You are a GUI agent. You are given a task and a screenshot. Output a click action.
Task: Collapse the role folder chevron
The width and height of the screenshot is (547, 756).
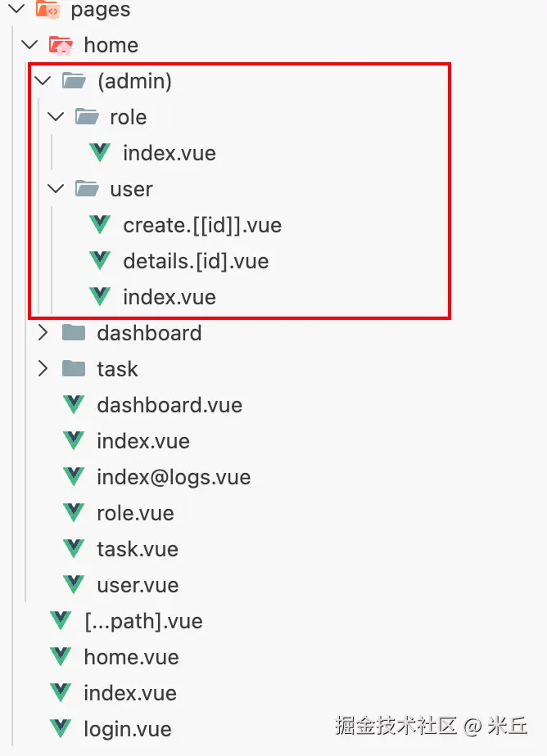[56, 117]
